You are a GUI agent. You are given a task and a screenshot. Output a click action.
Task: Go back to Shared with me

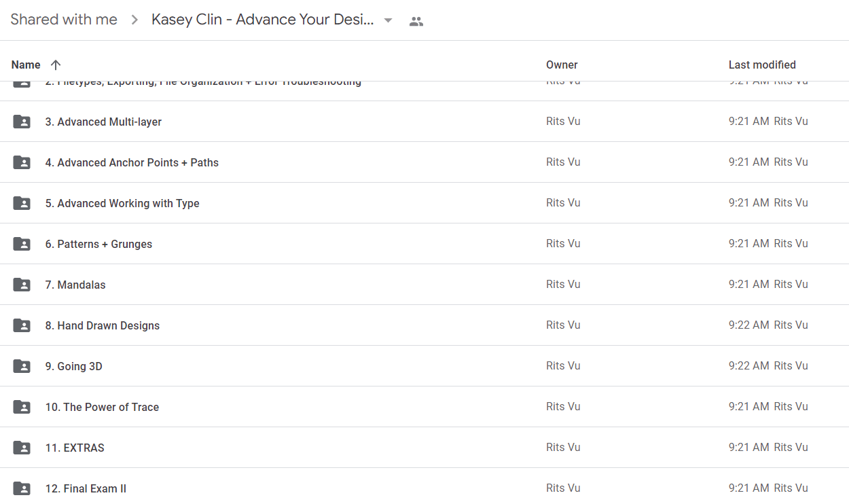[x=64, y=20]
